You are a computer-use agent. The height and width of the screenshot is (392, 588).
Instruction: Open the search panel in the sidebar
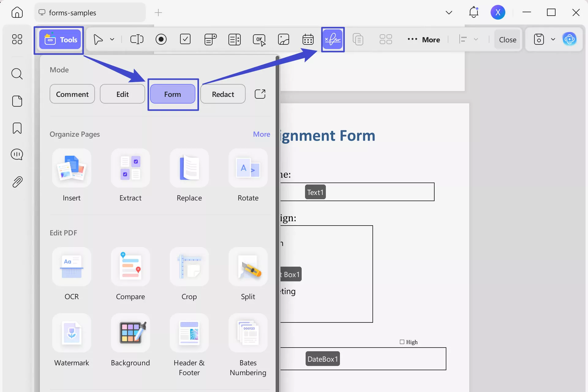coord(17,74)
